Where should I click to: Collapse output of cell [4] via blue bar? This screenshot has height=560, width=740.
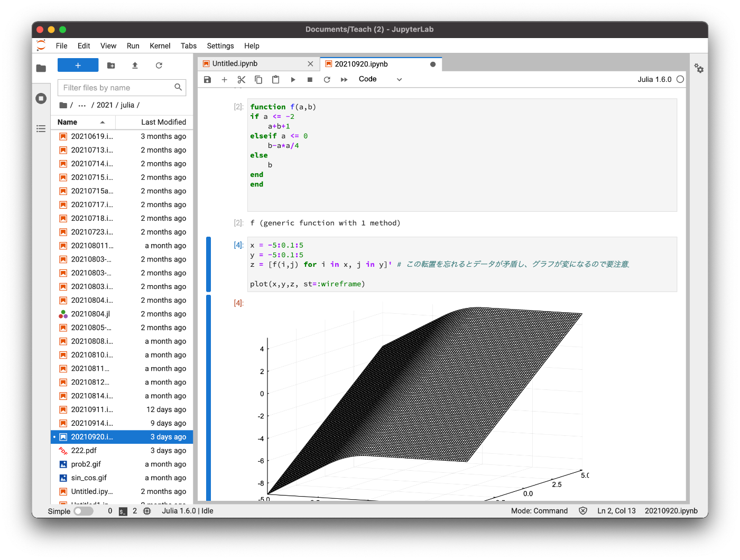[208, 398]
